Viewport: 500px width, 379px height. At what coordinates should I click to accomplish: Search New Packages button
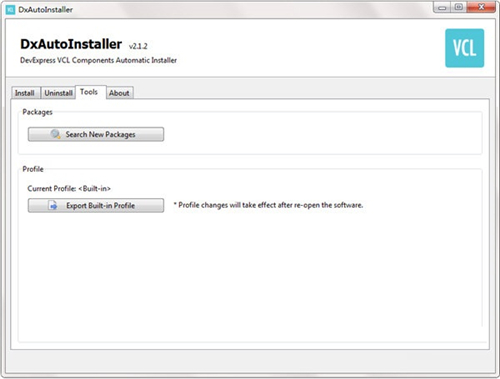96,134
